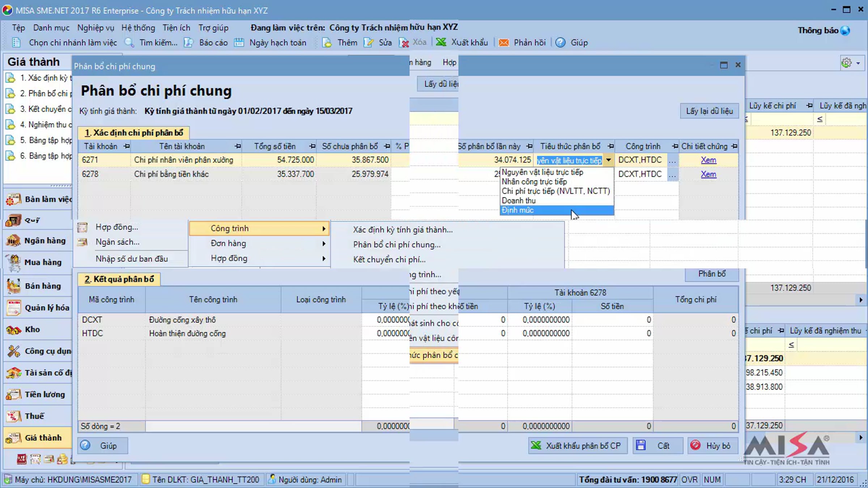Open the Thuế tax module
This screenshot has height=488, width=868.
[37, 416]
